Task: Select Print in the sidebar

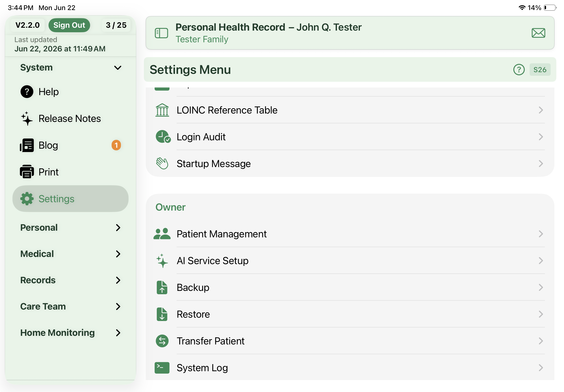Action: (70, 172)
